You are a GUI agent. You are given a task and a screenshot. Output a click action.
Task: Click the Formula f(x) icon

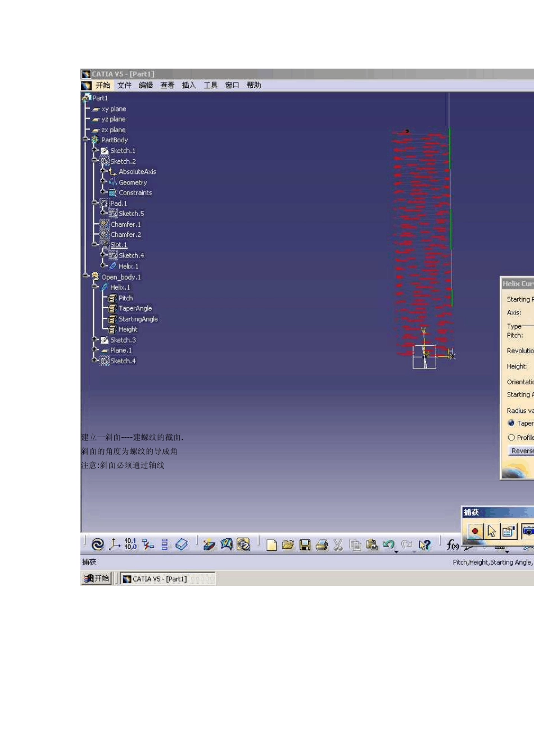452,544
